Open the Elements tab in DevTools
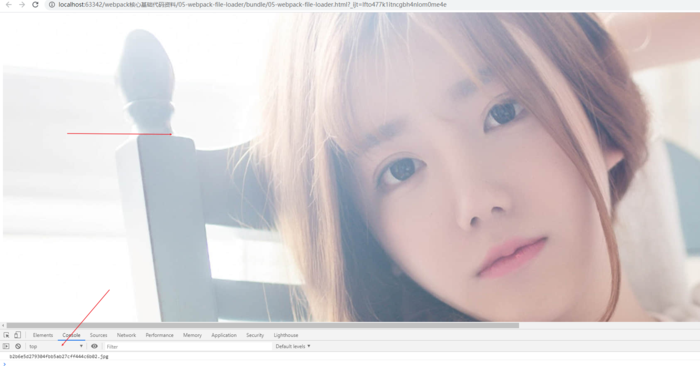The height and width of the screenshot is (366, 700). (43, 335)
